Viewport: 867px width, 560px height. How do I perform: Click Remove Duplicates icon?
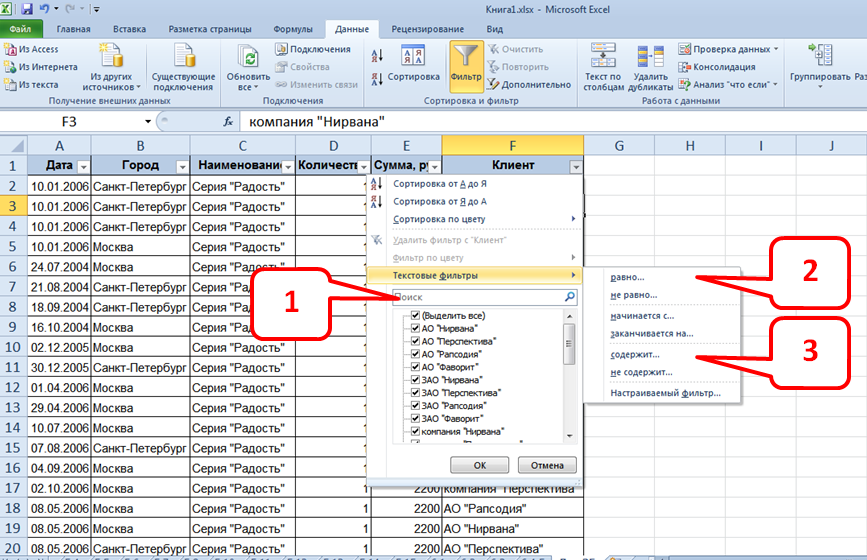(651, 66)
